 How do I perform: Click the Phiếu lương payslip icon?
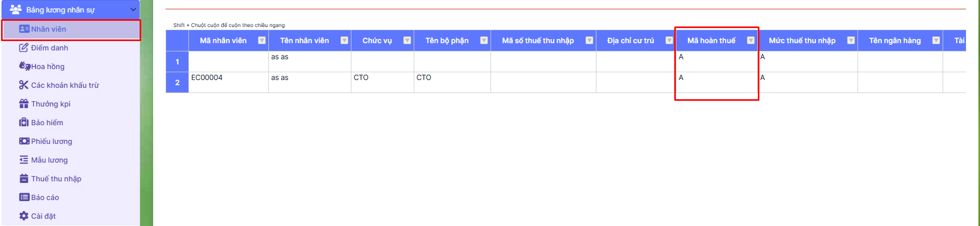(x=24, y=141)
